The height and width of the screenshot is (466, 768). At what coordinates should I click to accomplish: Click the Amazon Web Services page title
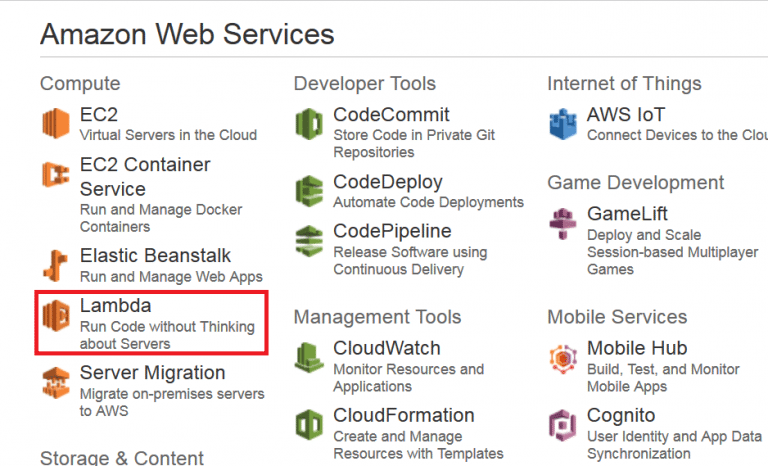click(187, 34)
